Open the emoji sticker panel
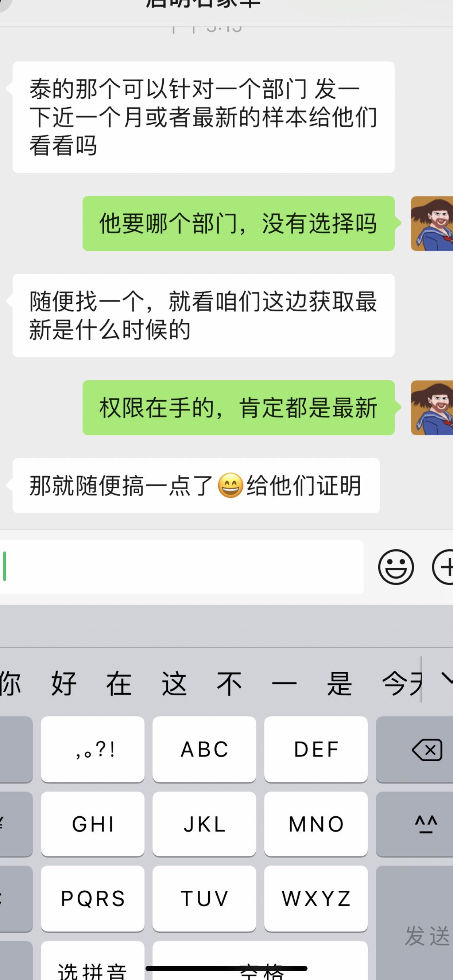 (395, 567)
